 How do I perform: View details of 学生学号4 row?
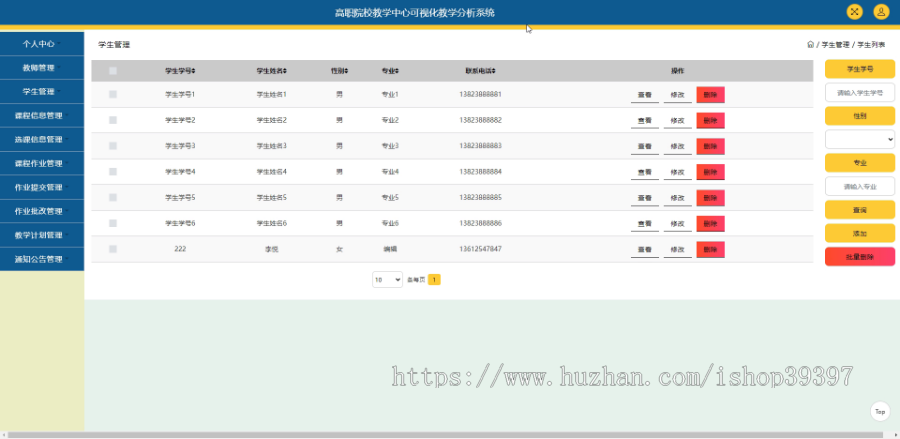(645, 173)
